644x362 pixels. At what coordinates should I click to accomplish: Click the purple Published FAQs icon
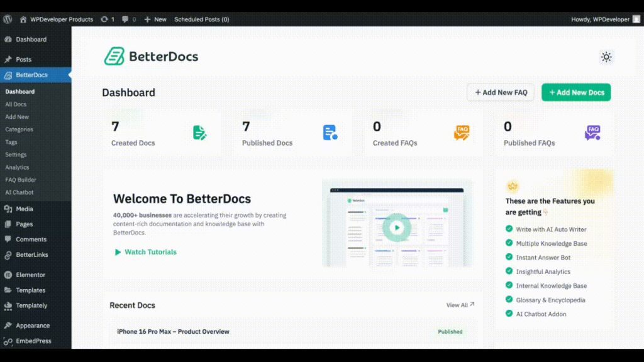592,133
